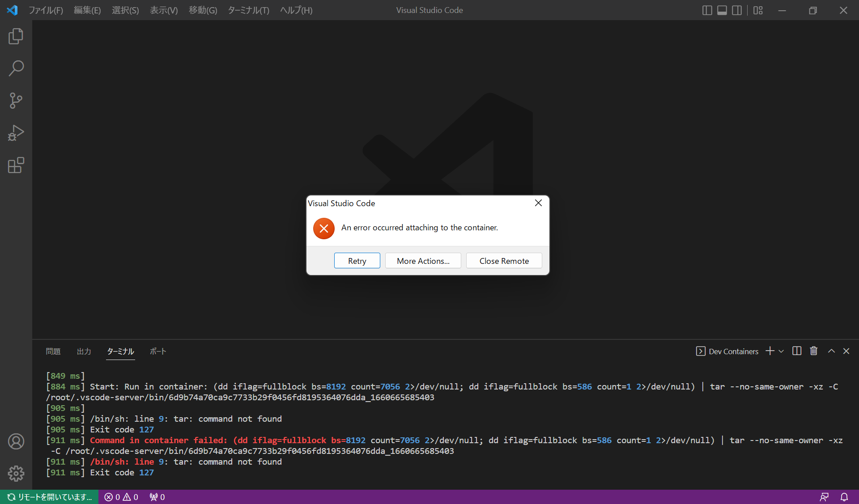
Task: Open the ターミナル(T) menu
Action: [x=248, y=10]
